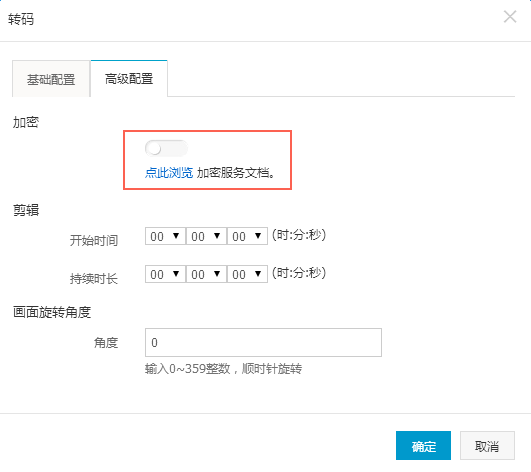Click the 转码 dialog title
The width and height of the screenshot is (531, 472).
point(21,19)
